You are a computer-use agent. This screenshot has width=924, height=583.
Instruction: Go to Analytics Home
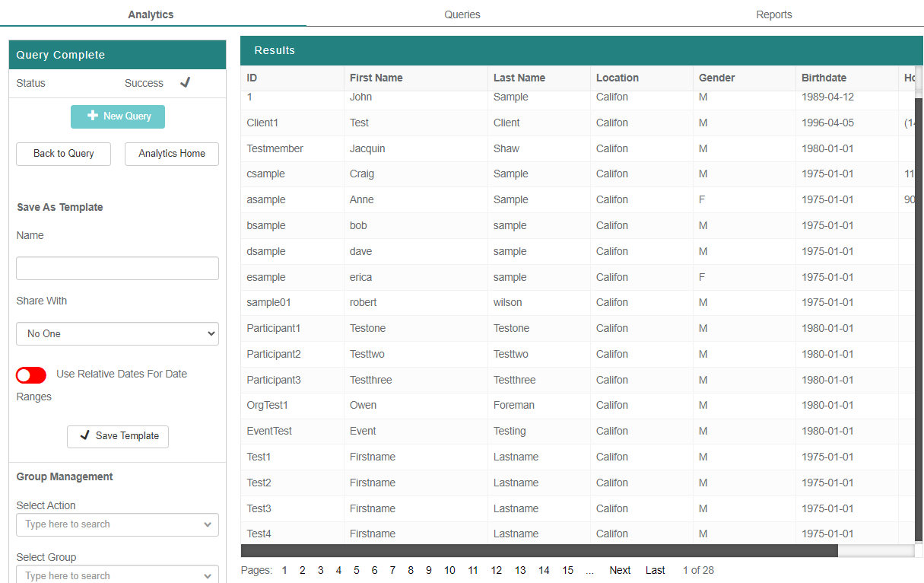point(172,154)
